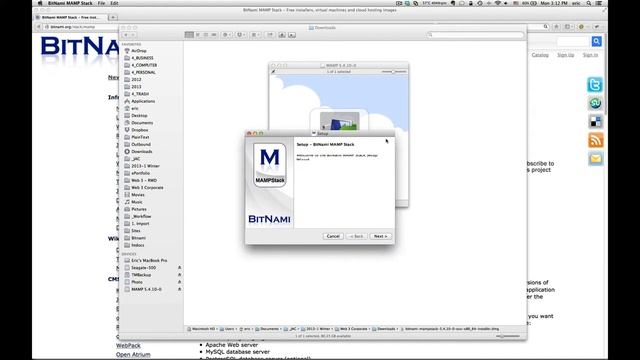Image resolution: width=640 pixels, height=360 pixels.
Task: Open BitNami MAMP Stack application menu
Action: coord(70,3)
